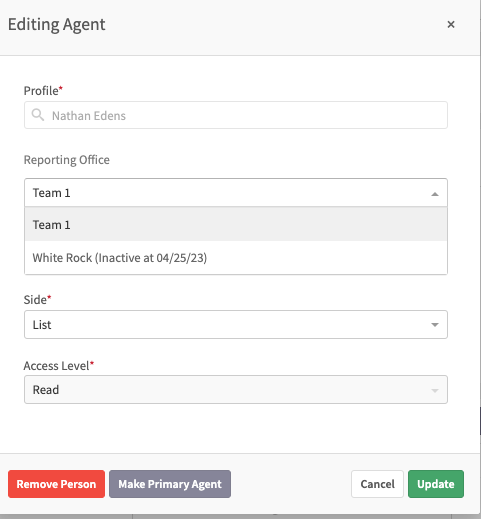Click the Reporting Office selected value box
The height and width of the screenshot is (519, 481).
236,193
